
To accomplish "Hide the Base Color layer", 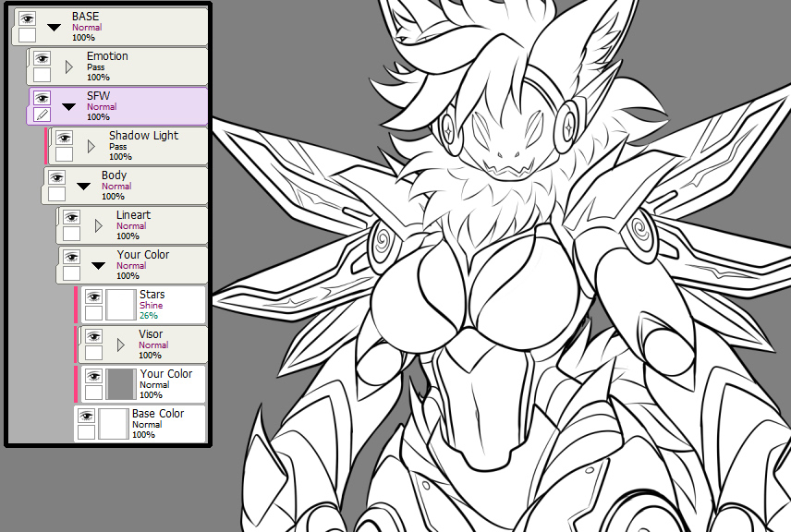I will coord(86,416).
